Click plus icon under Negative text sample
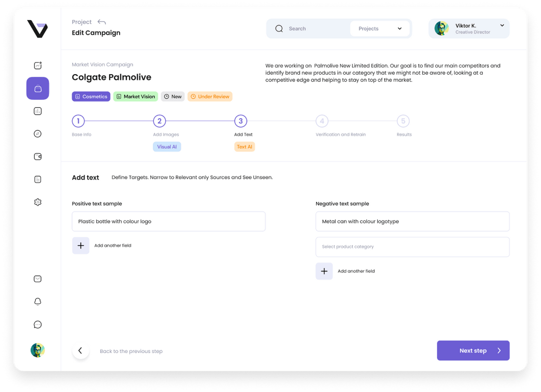Viewport: 541px width, 392px height. click(x=324, y=271)
